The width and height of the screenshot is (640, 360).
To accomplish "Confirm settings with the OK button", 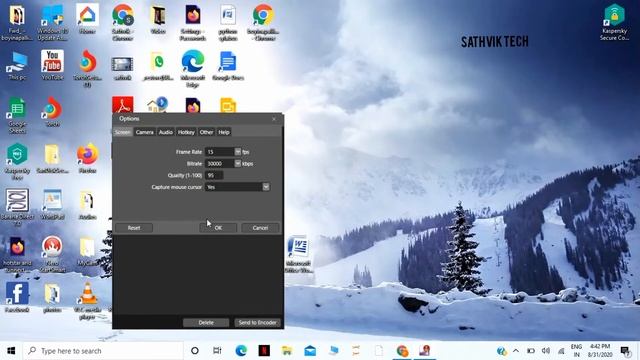I will pos(218,228).
